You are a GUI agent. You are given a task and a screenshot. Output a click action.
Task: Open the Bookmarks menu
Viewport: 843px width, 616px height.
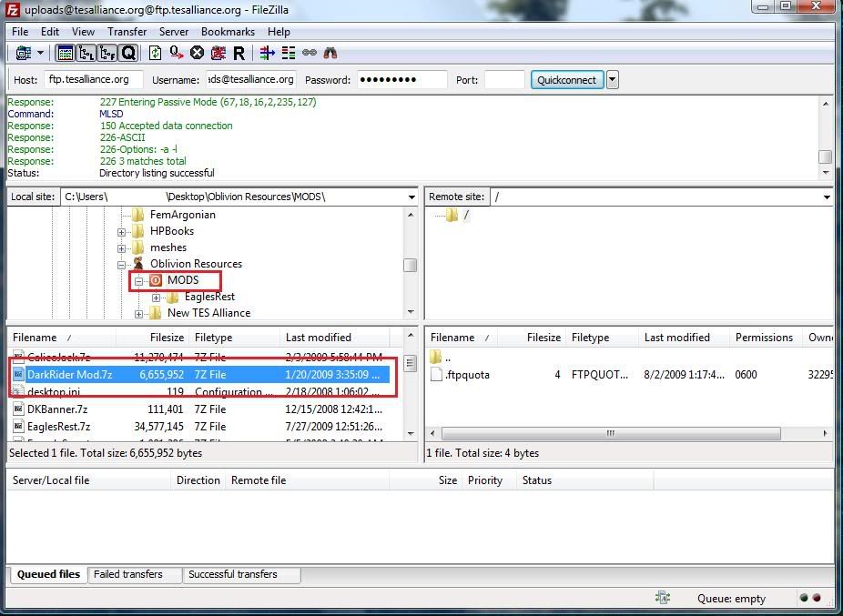[228, 32]
